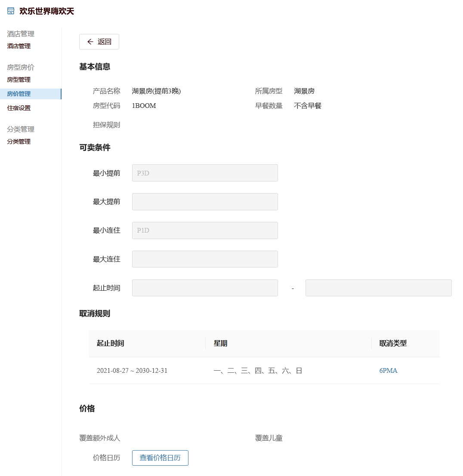Select 房型管理 in the sidebar
This screenshot has height=476, width=463.
(19, 80)
